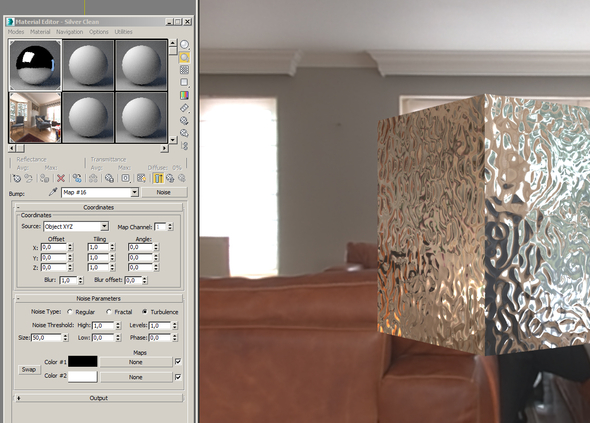Pick material with the eyedropper icon
The height and width of the screenshot is (423, 590).
point(53,192)
